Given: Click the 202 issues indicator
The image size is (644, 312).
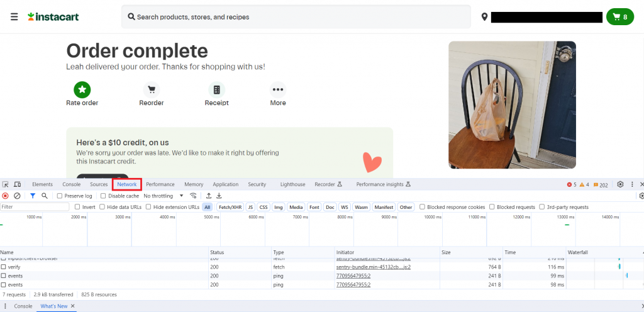Looking at the screenshot, I should click(x=601, y=185).
